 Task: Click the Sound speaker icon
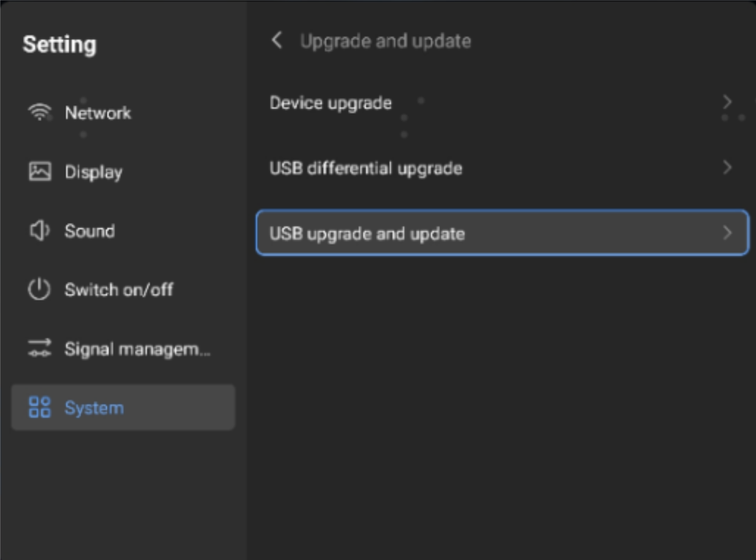[x=39, y=230]
